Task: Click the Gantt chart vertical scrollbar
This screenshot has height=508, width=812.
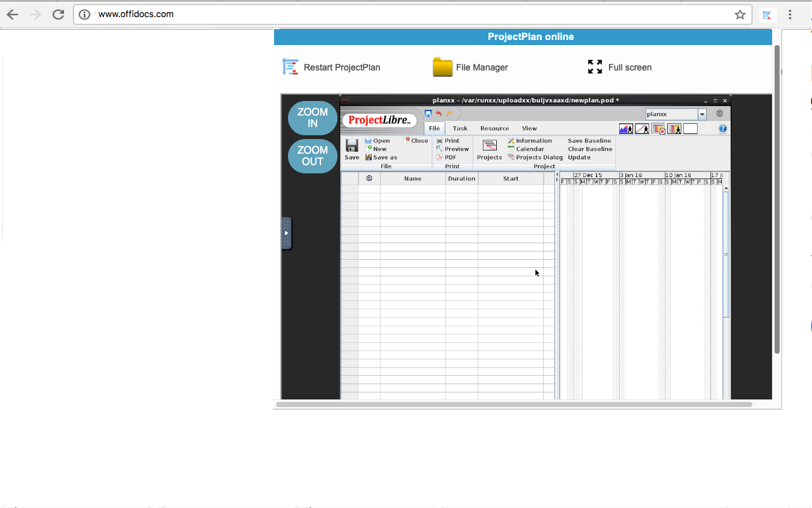Action: tap(726, 254)
